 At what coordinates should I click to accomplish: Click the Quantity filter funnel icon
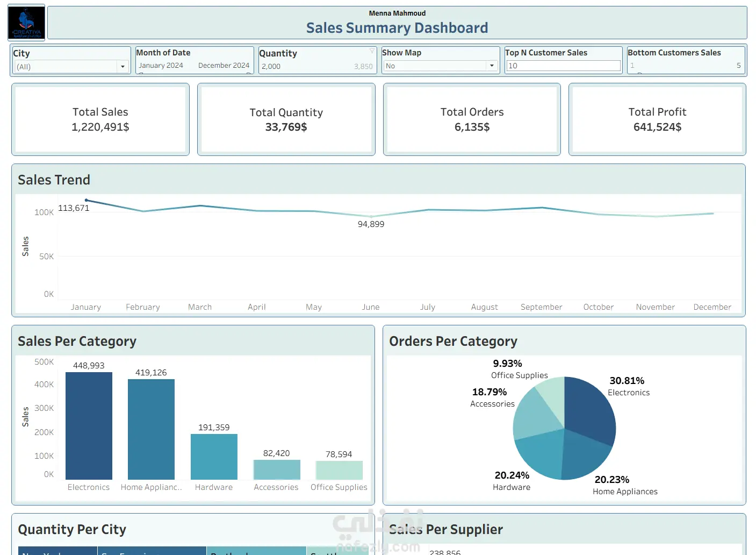[x=371, y=51]
